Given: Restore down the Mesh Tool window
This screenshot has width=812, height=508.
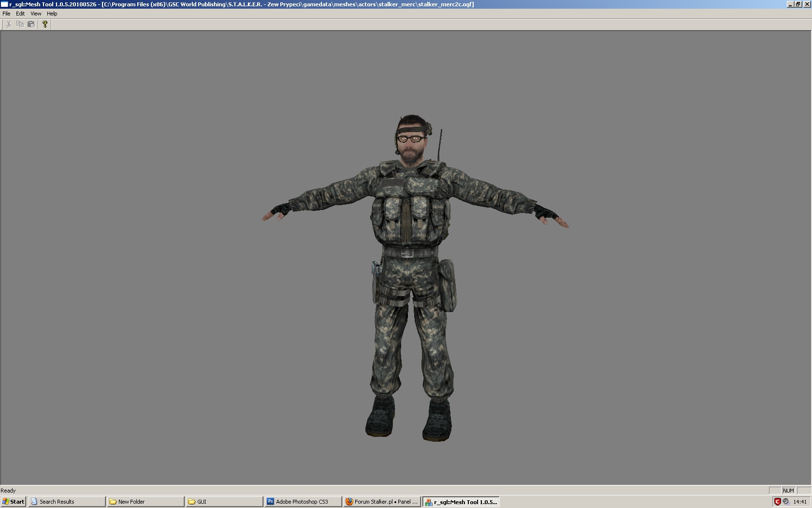Looking at the screenshot, I should point(798,4).
